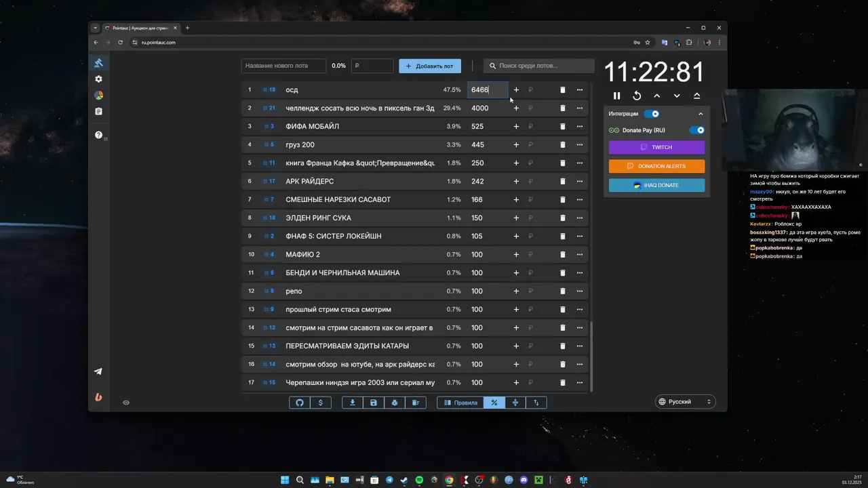Toggle the Интеграции switch
Screen dimensions: 868x488
click(x=652, y=114)
